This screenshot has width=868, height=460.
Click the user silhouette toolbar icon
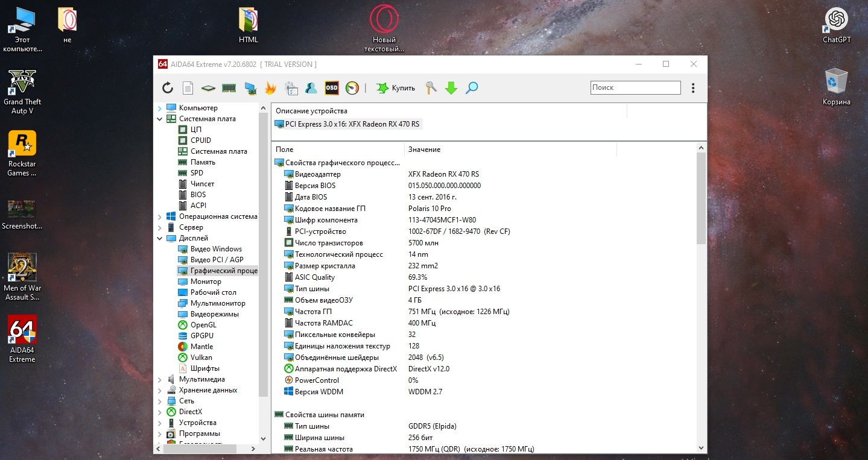pyautogui.click(x=311, y=88)
